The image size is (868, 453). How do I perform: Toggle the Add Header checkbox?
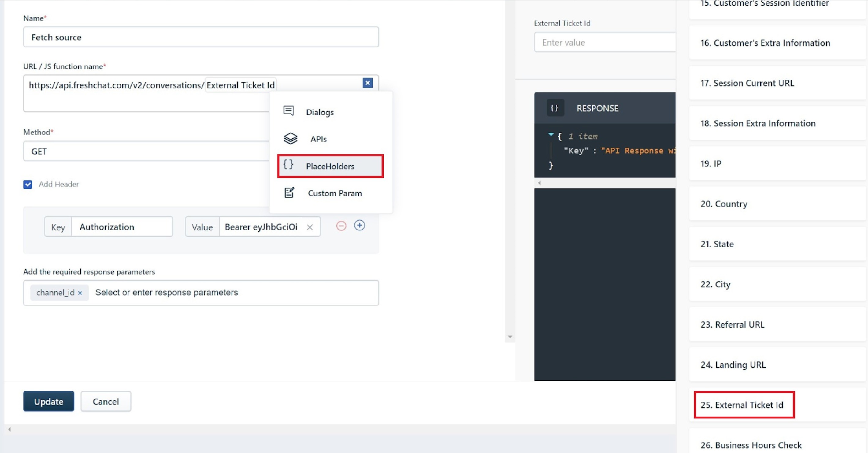(x=27, y=184)
